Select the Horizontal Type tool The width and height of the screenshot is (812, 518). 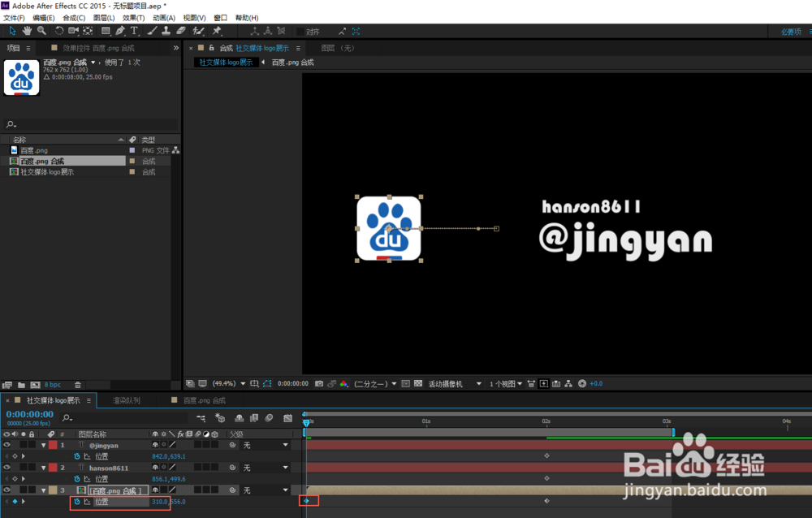(134, 31)
